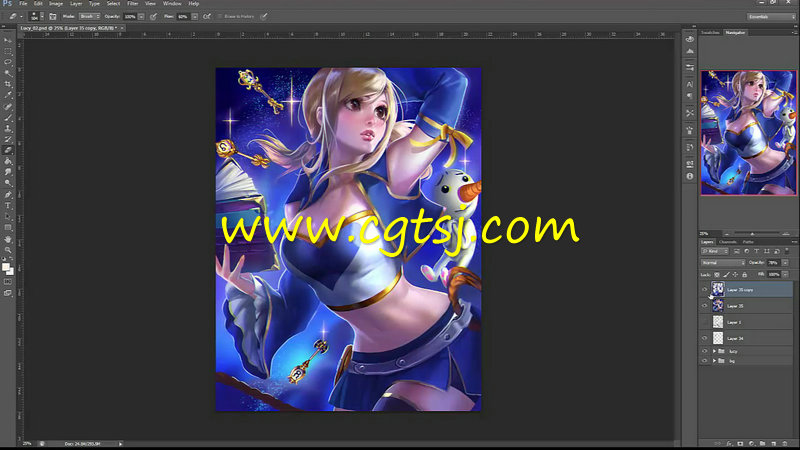Select the Eraser tool in toolbox
This screenshot has width=800, height=450.
8,151
